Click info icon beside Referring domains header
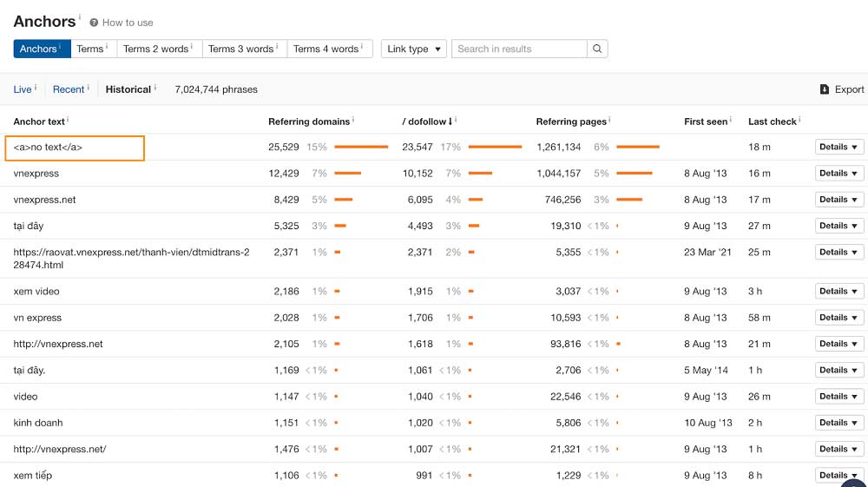The height and width of the screenshot is (487, 868). click(x=353, y=120)
